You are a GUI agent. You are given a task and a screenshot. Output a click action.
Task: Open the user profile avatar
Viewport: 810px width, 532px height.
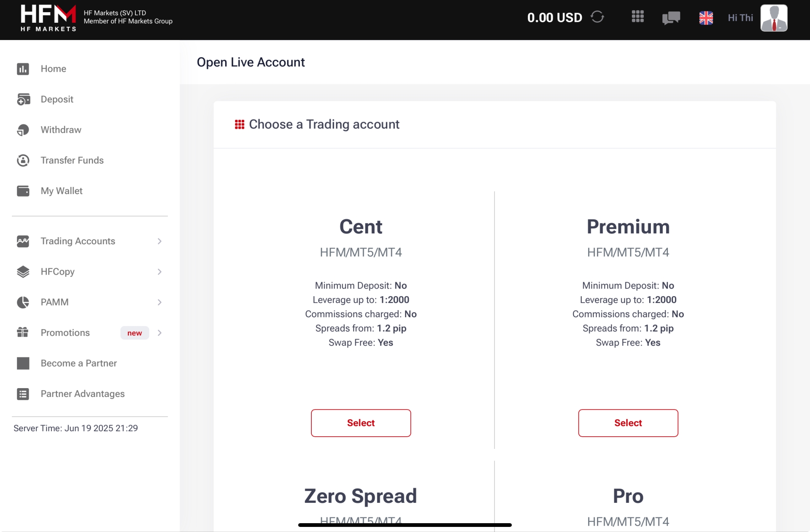click(774, 18)
